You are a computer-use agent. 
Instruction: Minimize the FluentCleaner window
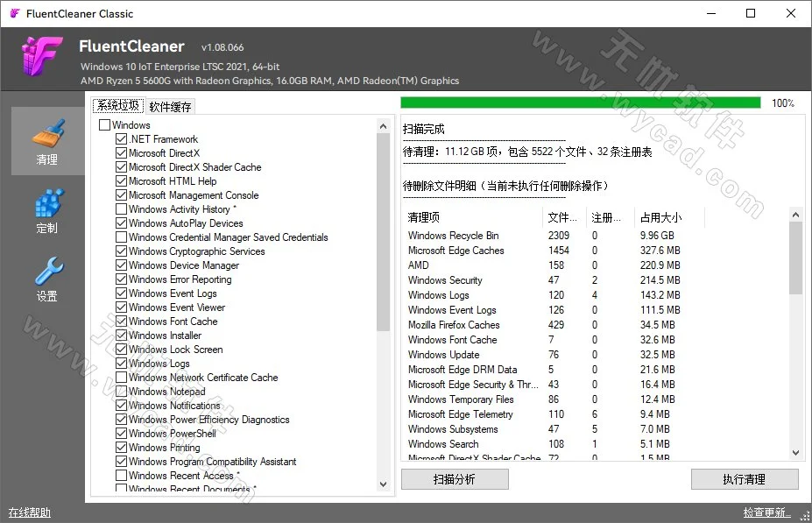(711, 13)
